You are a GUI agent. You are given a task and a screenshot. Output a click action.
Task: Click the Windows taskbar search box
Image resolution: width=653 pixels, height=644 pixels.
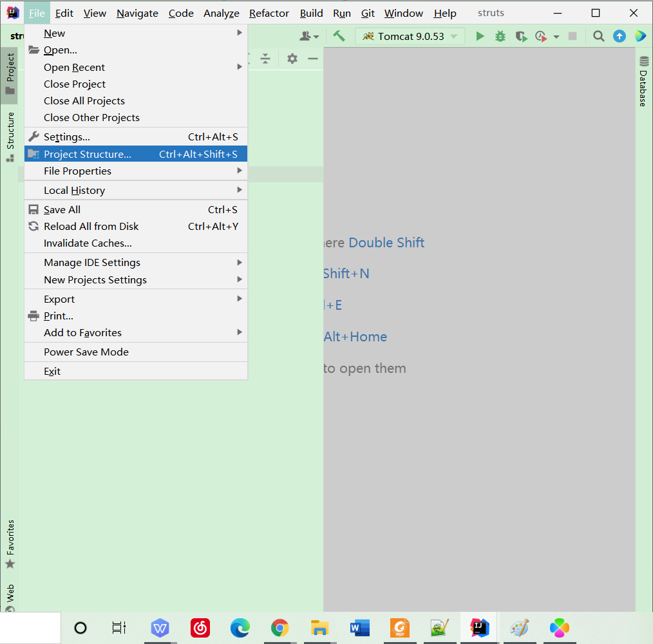[30, 628]
